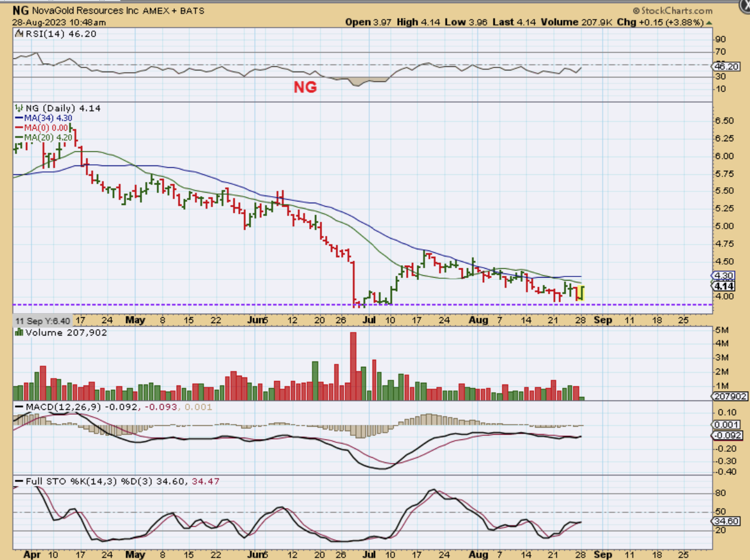Click the 70 label on RSI scale
The height and width of the screenshot is (560, 750).
pyautogui.click(x=721, y=52)
